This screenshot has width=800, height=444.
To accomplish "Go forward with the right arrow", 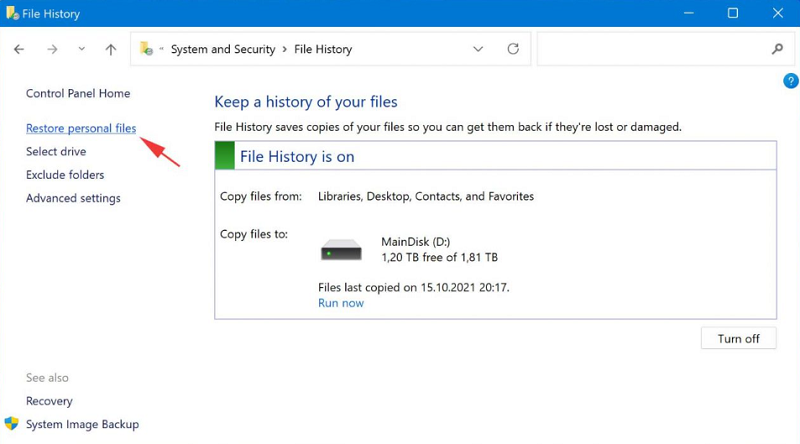I will (x=52, y=49).
